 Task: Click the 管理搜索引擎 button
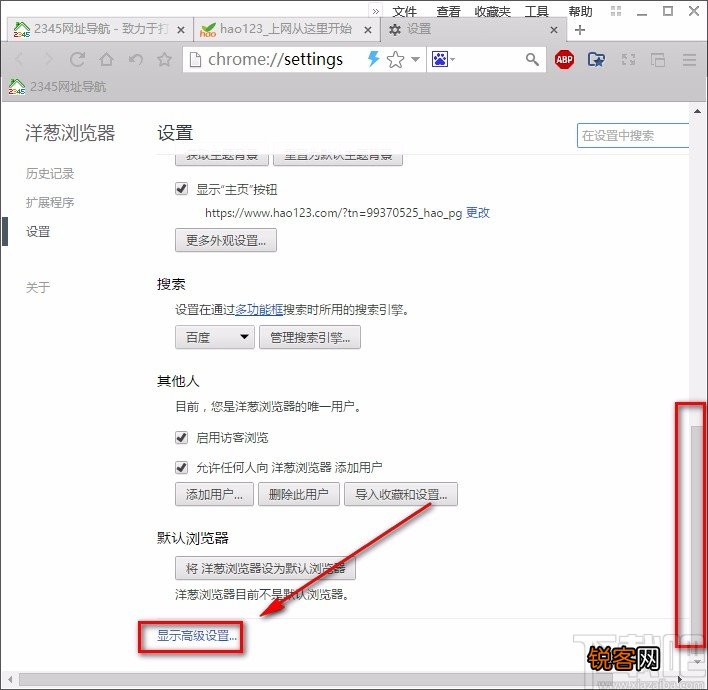click(x=310, y=337)
